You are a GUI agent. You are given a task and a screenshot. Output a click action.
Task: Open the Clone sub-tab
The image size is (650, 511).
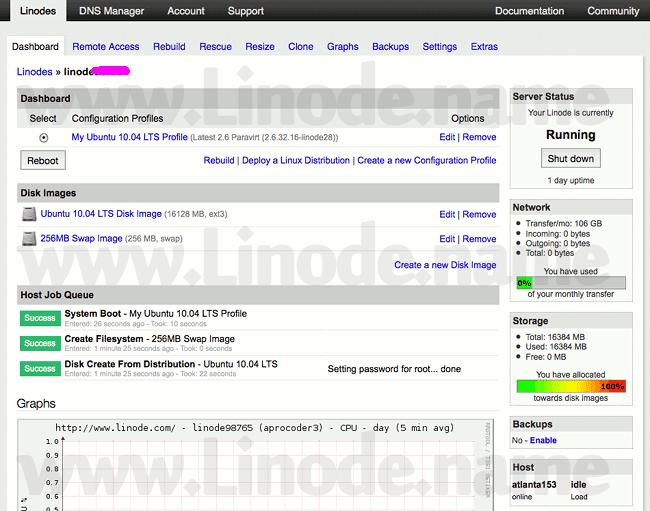[301, 46]
